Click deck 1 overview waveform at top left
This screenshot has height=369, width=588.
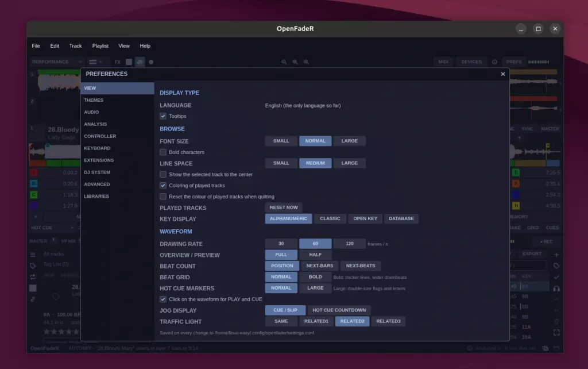click(59, 80)
